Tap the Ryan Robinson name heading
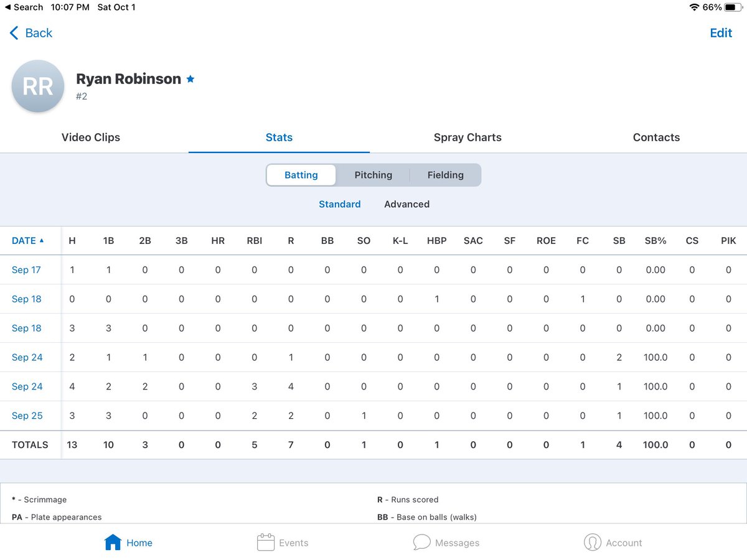747x560 pixels. click(128, 79)
